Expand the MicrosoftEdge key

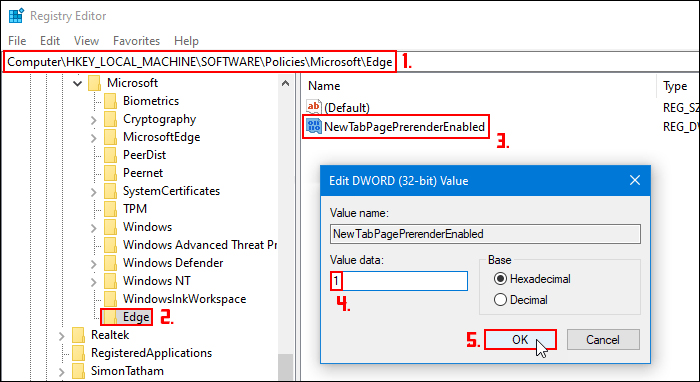[93, 137]
